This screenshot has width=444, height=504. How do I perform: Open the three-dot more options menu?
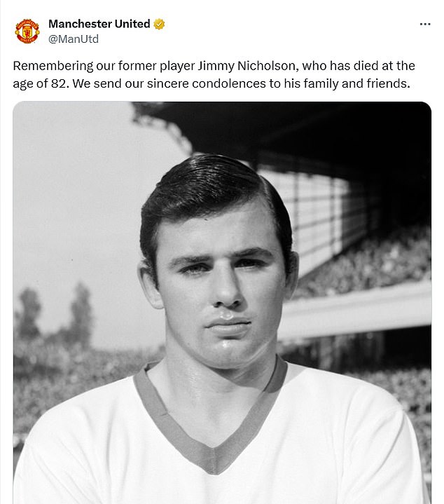pos(425,24)
